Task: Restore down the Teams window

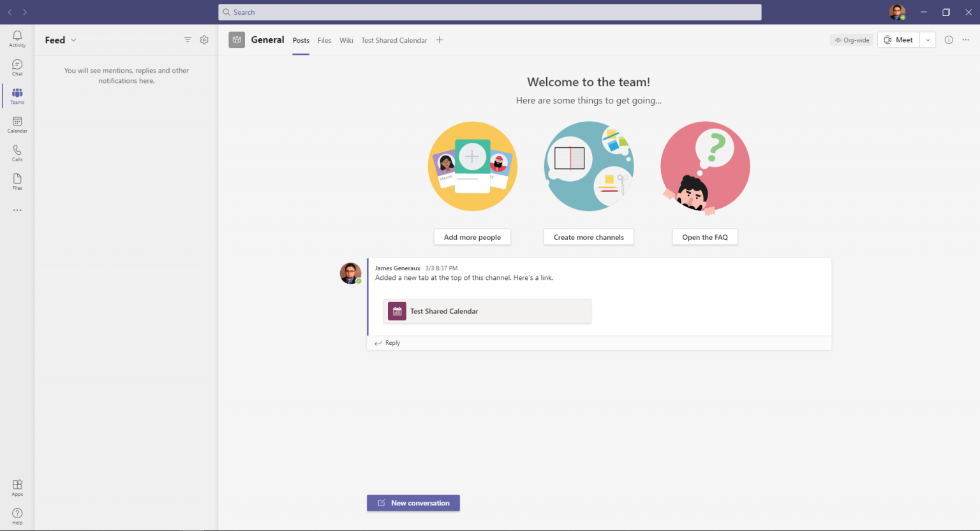Action: [x=946, y=12]
